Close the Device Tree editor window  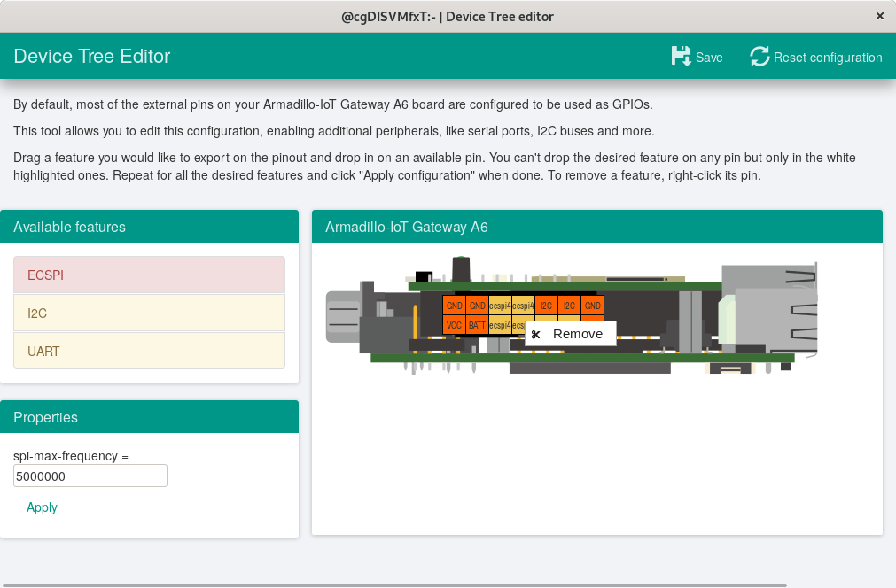point(880,16)
